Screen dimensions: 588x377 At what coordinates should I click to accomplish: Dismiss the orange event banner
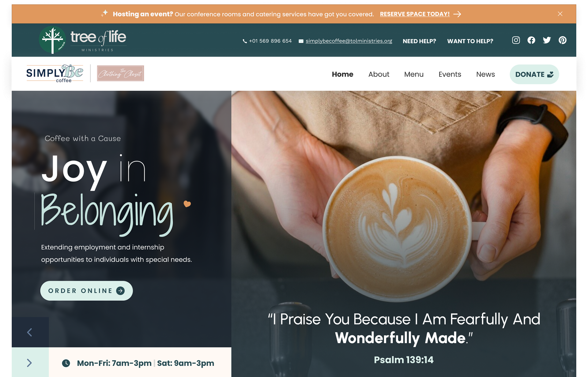[x=560, y=14]
